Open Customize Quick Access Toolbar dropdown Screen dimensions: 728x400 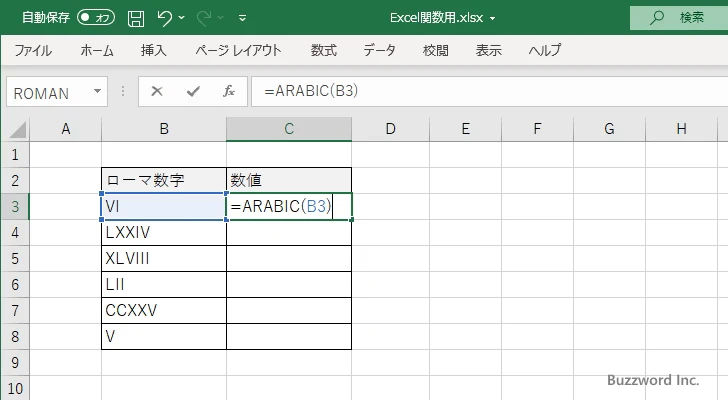point(242,19)
